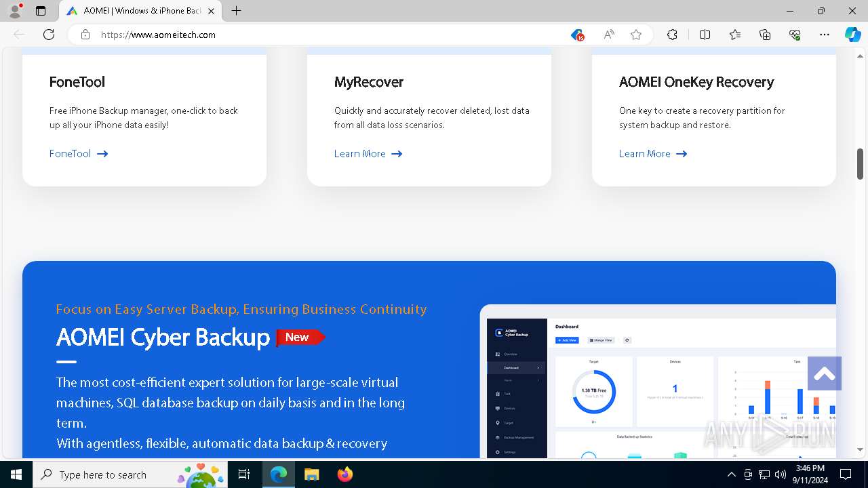This screenshot has width=868, height=488.
Task: Add this page to favorites star
Action: [x=636, y=35]
